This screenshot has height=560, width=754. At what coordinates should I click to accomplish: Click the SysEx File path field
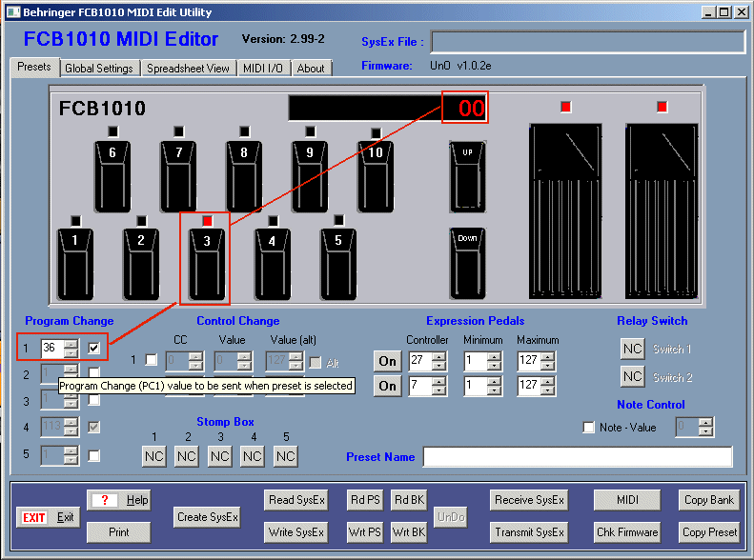pos(588,42)
